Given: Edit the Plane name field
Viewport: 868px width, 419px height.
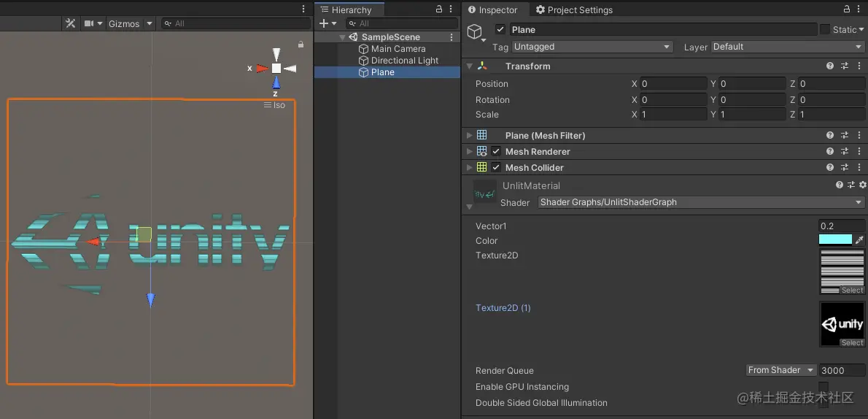Looking at the screenshot, I should click(x=662, y=29).
